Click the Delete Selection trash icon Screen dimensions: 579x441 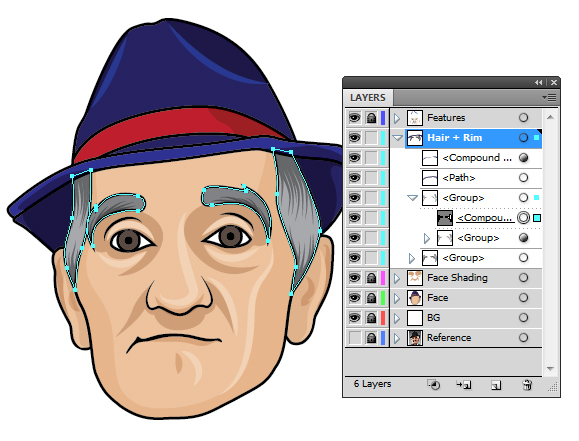(527, 385)
